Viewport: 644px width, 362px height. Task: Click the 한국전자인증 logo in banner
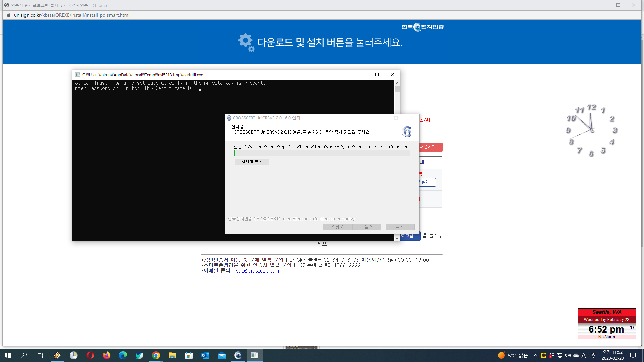pos(423,27)
